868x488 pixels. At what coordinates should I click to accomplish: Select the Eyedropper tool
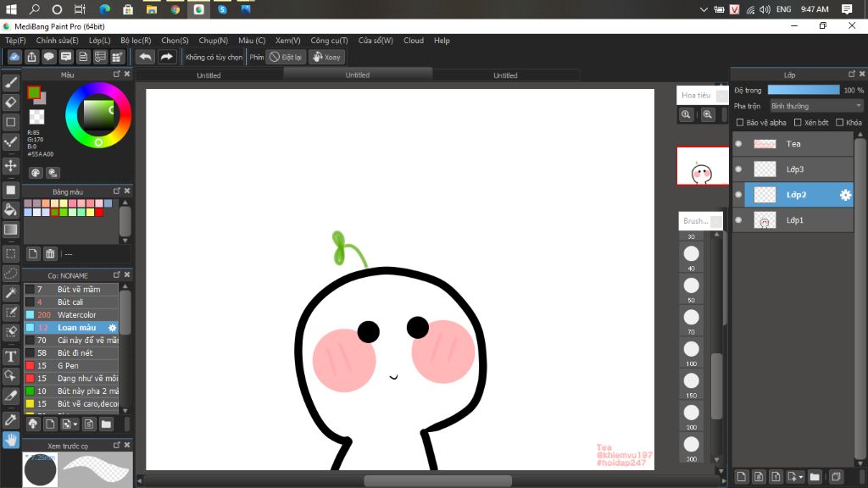tap(10, 420)
